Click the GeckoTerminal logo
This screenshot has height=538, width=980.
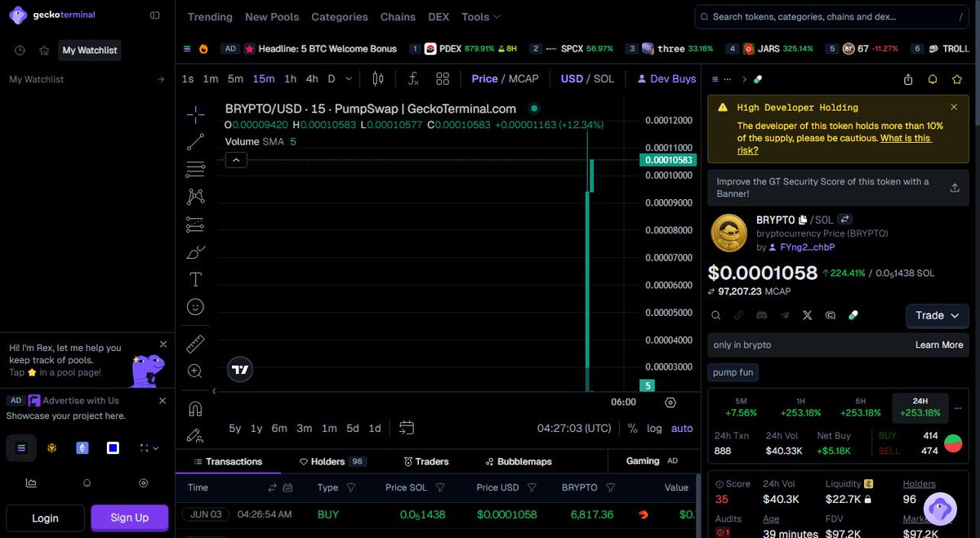[x=51, y=15]
